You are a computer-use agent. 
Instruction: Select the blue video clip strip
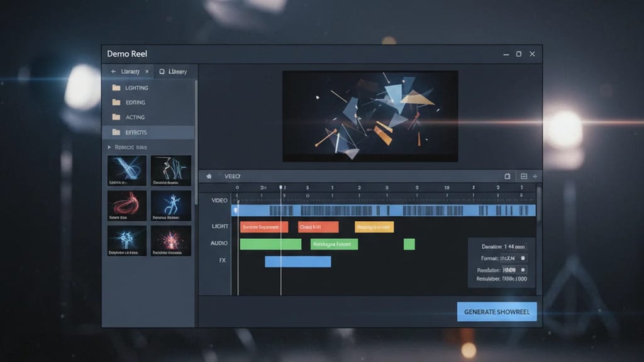coord(384,211)
